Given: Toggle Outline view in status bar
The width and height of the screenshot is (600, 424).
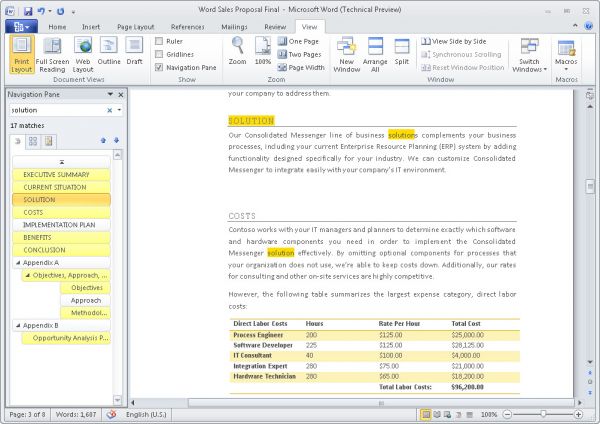Looking at the screenshot, I should tap(458, 414).
